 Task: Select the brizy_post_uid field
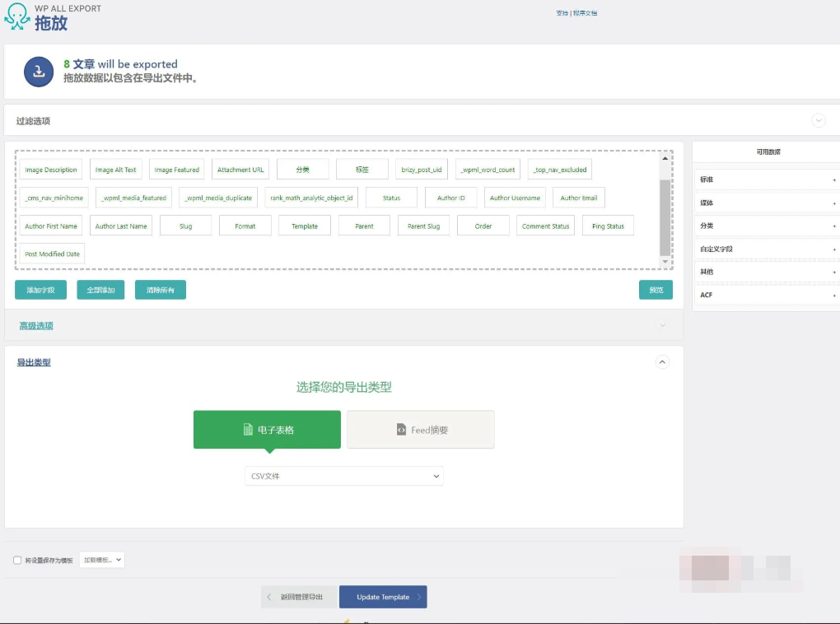click(422, 170)
